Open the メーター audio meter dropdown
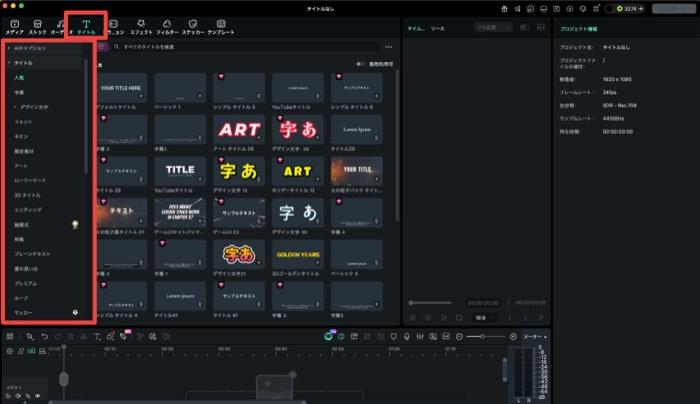This screenshot has width=700, height=404. pyautogui.click(x=535, y=337)
